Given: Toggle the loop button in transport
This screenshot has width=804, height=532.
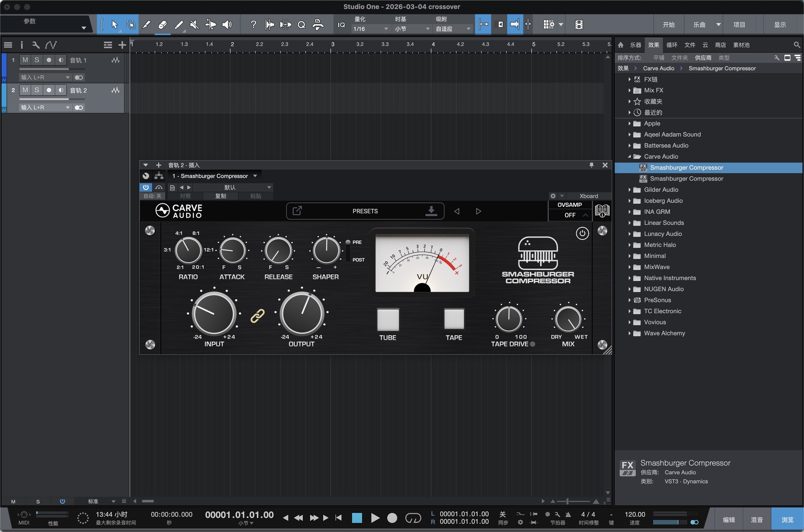Looking at the screenshot, I should 413,518.
